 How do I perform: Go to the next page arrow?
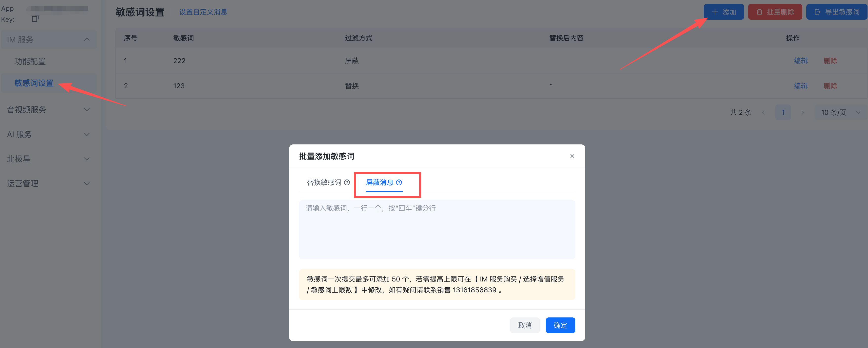803,112
